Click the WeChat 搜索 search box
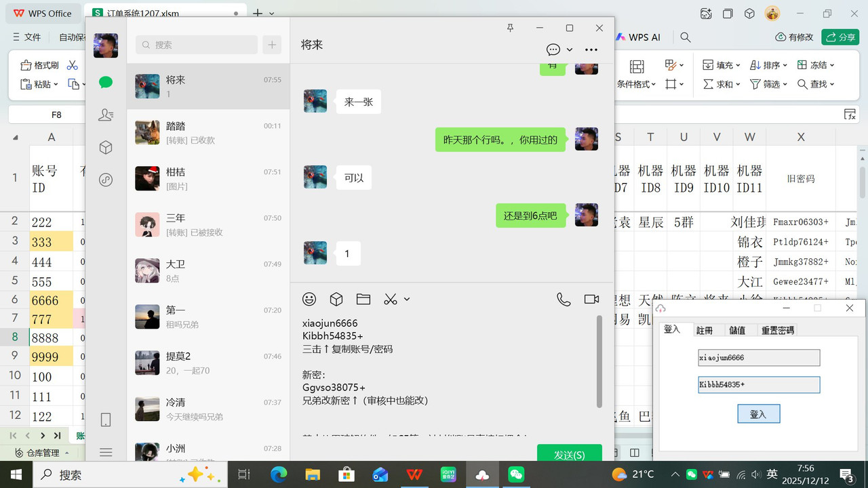 (x=197, y=45)
